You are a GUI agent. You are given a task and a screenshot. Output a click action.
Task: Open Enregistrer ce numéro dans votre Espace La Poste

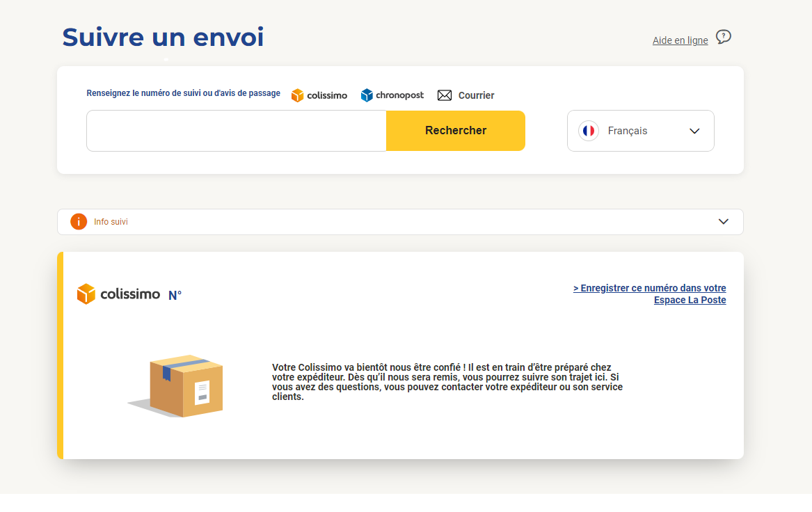click(x=649, y=294)
